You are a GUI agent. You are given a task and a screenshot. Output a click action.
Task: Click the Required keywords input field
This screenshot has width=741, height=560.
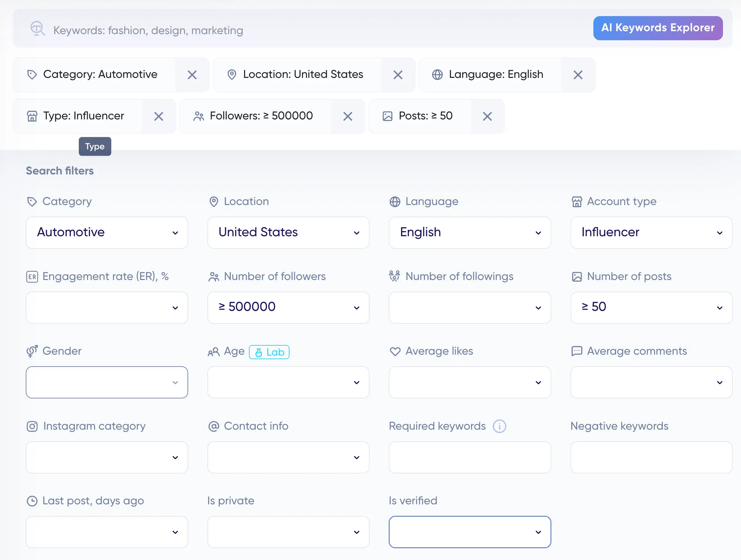point(470,457)
